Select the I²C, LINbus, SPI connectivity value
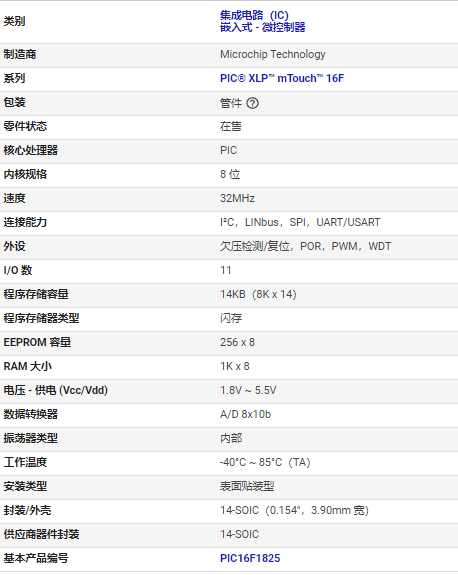 pyautogui.click(x=300, y=222)
